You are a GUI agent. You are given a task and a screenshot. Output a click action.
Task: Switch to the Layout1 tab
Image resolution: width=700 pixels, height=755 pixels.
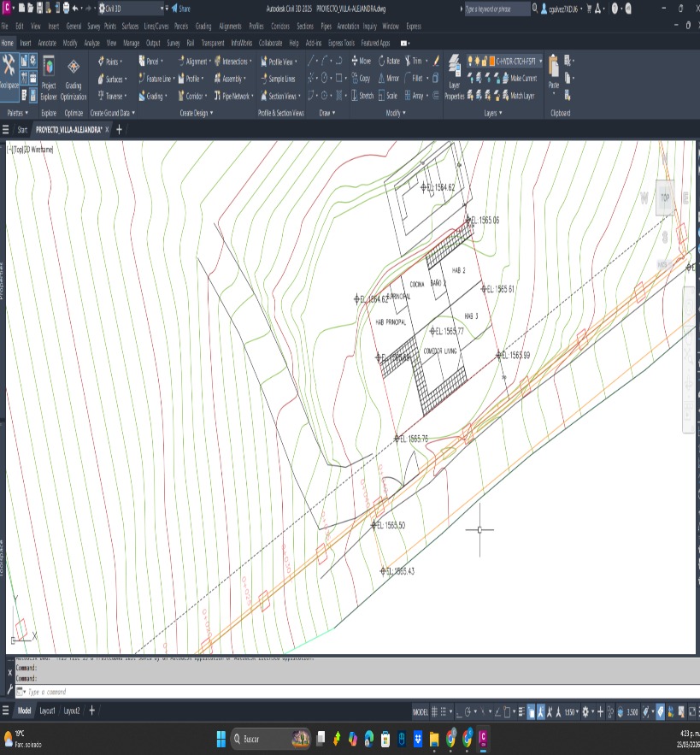tap(47, 711)
